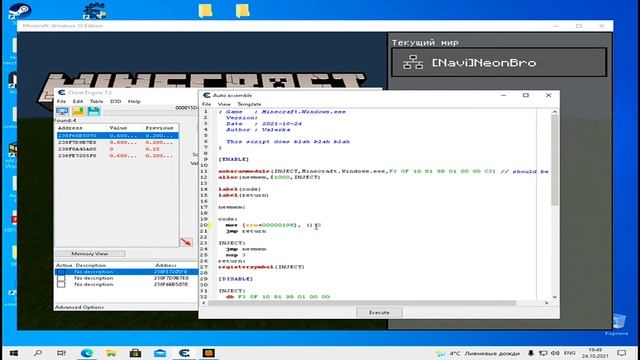Screen dimensions: 640x360
Task: Open the Steam desktop shortcut
Action: (x=20, y=10)
